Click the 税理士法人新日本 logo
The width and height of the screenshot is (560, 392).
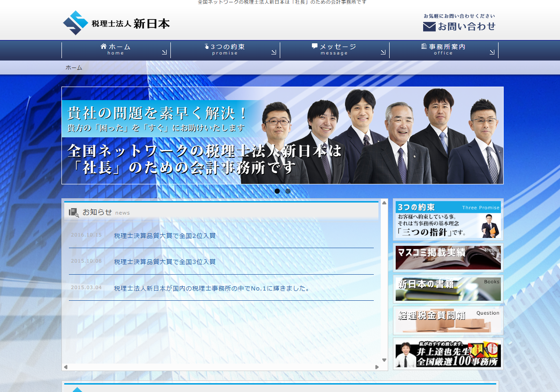(116, 23)
